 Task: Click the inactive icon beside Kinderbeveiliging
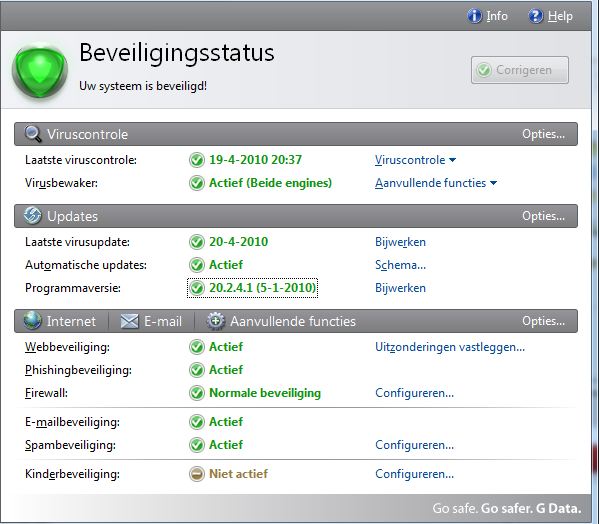(x=197, y=474)
